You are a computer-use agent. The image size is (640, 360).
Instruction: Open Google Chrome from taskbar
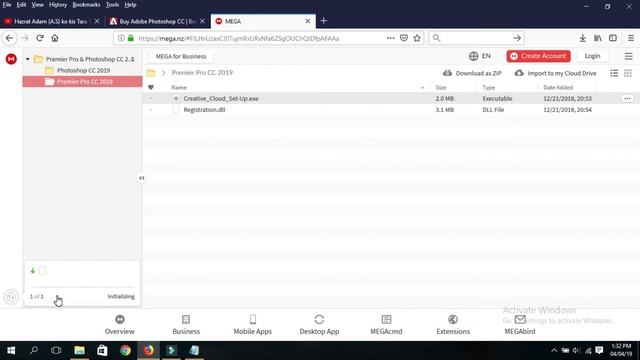[125, 351]
